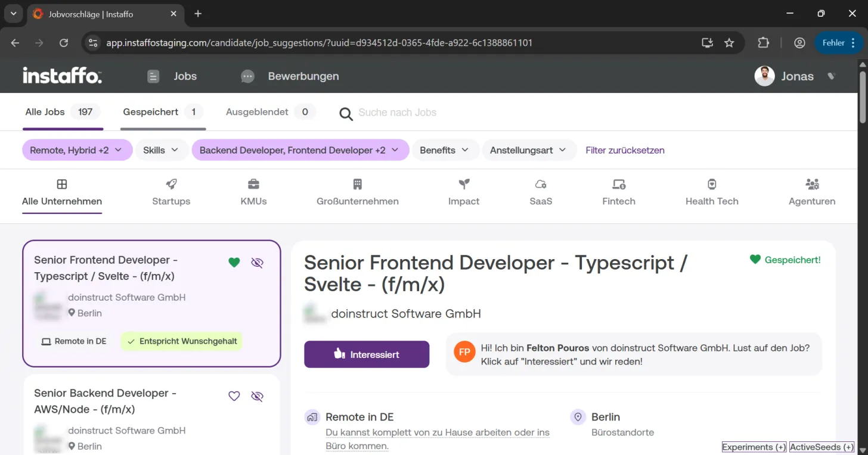Click the Berlin location pin icon in detail

578,417
